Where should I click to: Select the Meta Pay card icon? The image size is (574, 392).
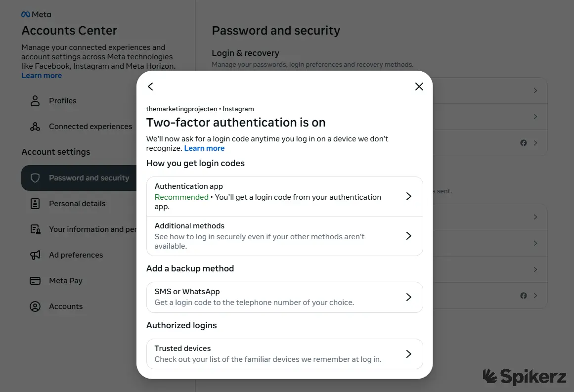pos(35,280)
